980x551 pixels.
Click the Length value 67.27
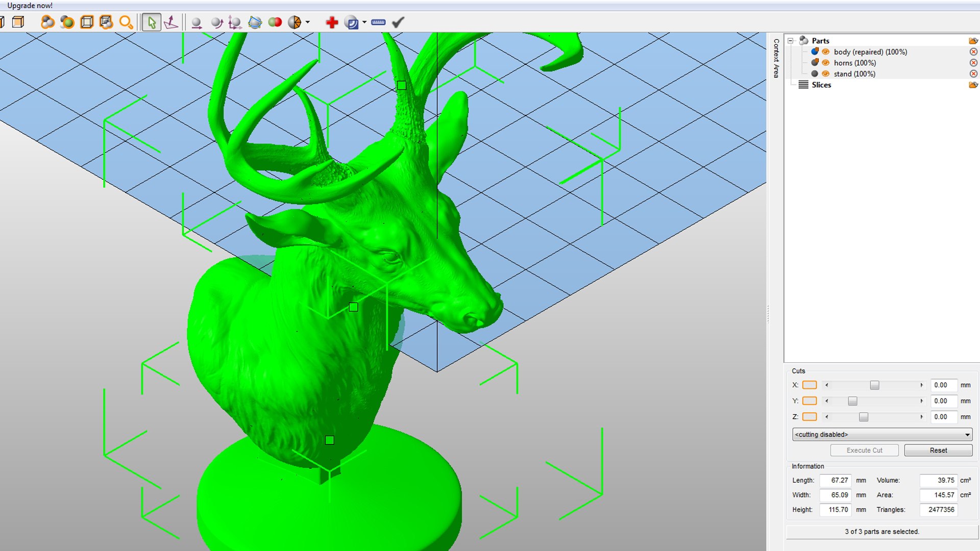836,481
